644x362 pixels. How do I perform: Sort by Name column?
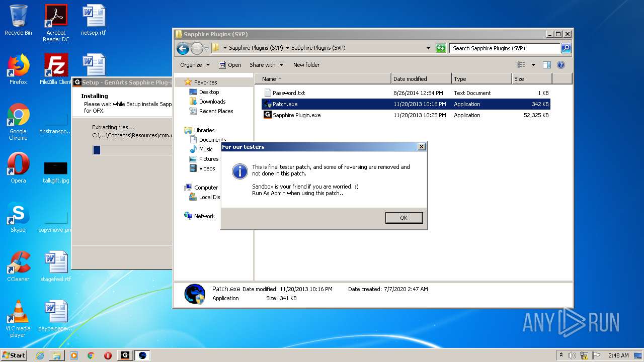pos(323,79)
